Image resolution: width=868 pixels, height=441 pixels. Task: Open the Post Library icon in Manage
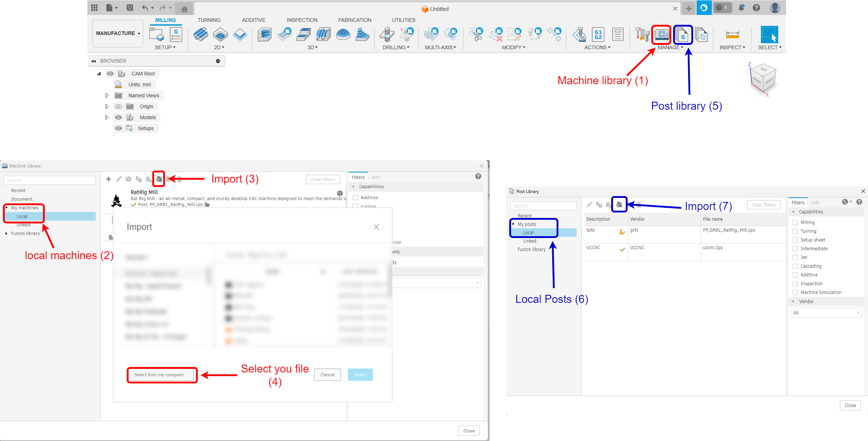683,35
